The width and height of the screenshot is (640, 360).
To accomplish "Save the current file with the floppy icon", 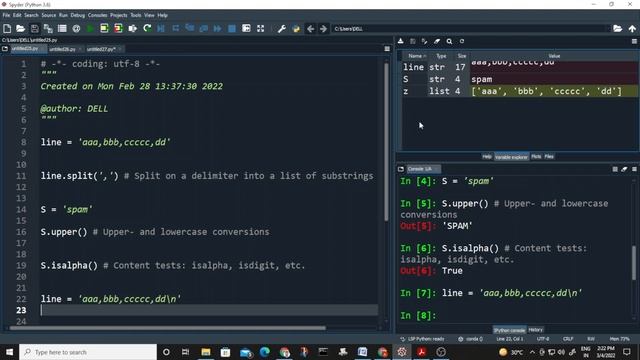I will [x=35, y=29].
